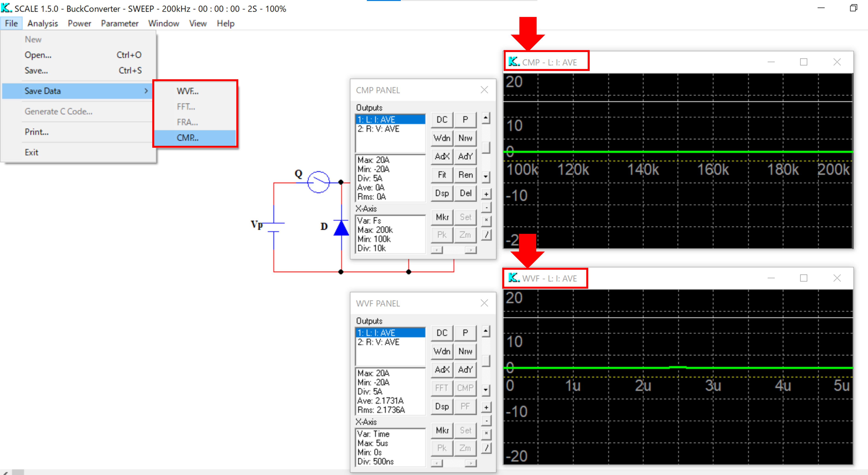Click the plus icon button in CMP PANEL

(486, 194)
